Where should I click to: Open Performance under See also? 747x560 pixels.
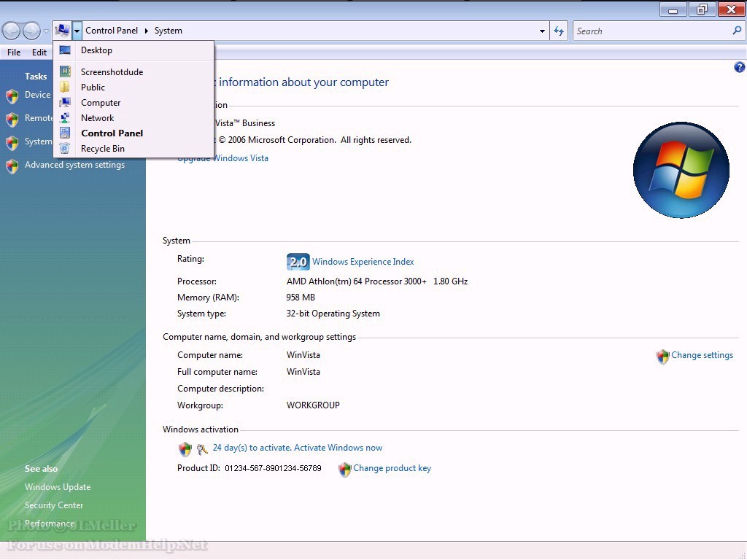click(50, 523)
